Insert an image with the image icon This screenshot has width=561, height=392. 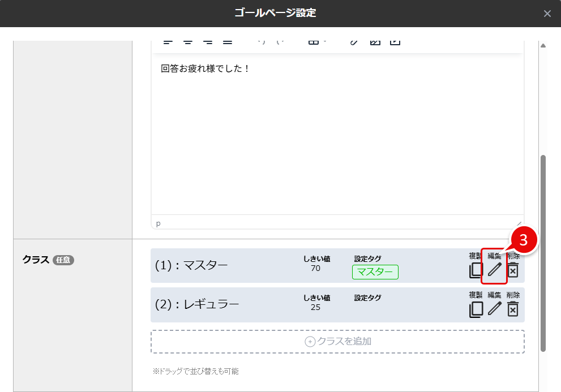[x=374, y=41]
